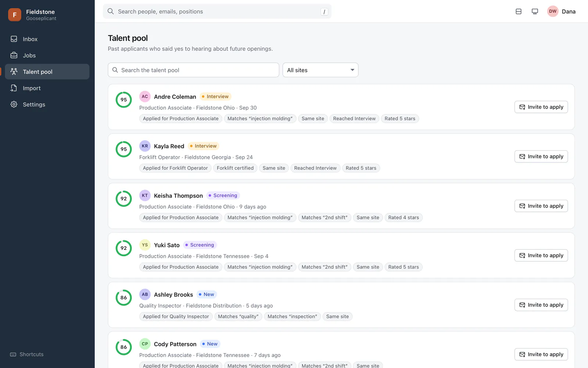
Task: Click Kayla Reed's KR avatar
Action: click(x=145, y=146)
